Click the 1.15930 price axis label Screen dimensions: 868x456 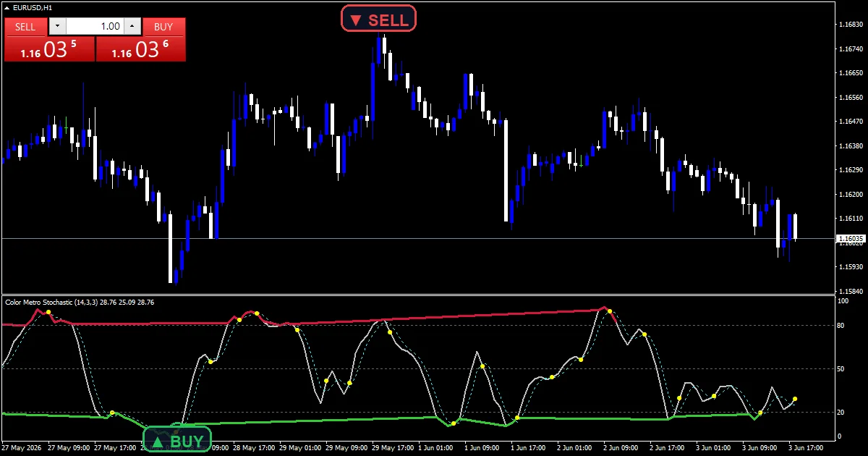click(851, 267)
